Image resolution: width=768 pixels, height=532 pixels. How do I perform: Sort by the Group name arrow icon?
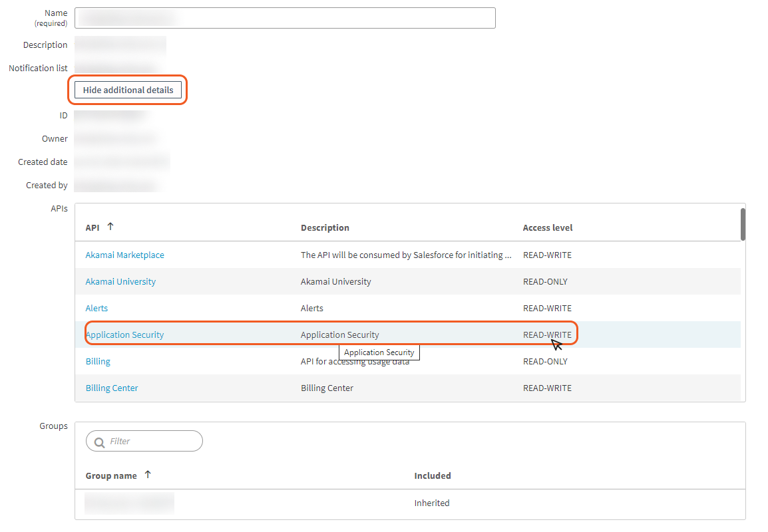pyautogui.click(x=148, y=475)
